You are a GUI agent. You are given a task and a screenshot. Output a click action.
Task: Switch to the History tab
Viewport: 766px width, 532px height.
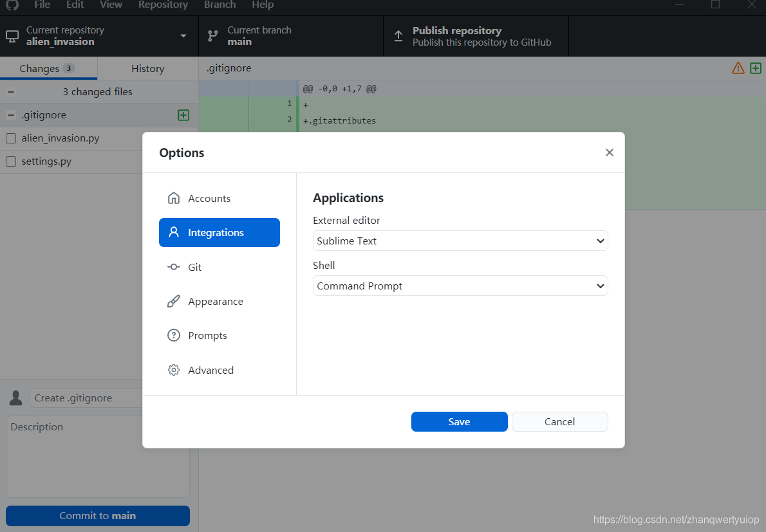coord(147,68)
